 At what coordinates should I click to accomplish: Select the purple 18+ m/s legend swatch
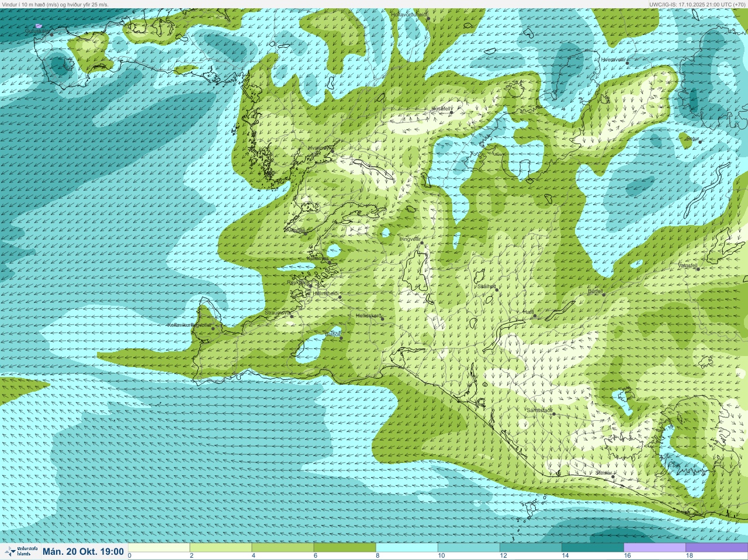click(x=716, y=548)
